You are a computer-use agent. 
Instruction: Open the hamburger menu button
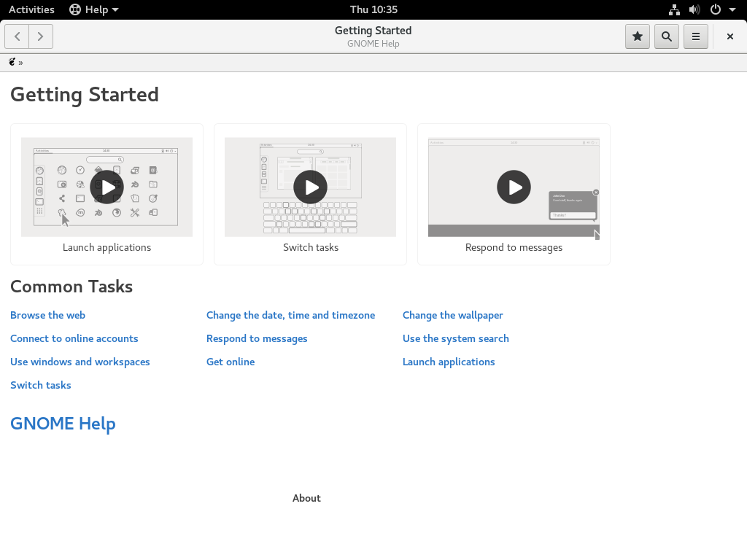(695, 36)
